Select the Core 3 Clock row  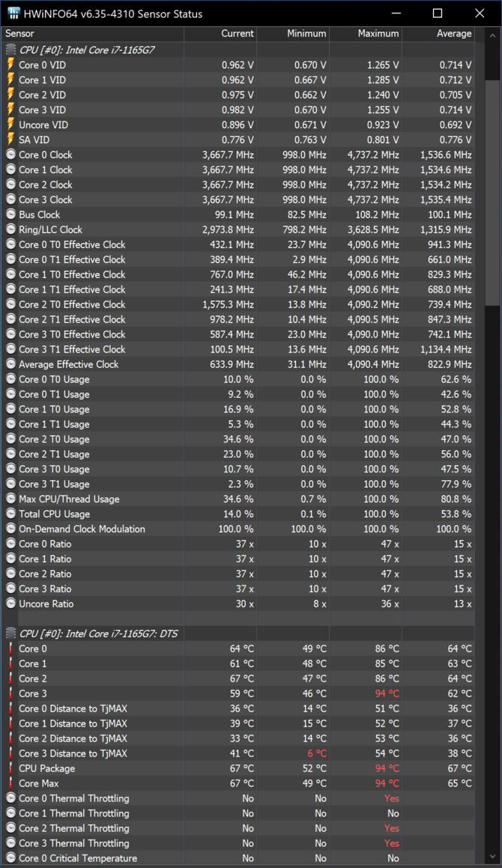coord(238,199)
